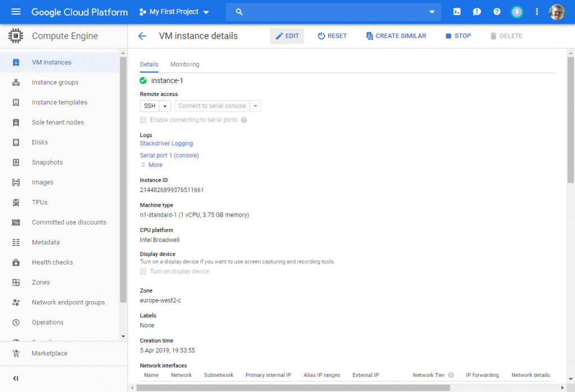Click the Instance groups sidebar icon
Screen dimensions: 575x392
[x=16, y=83]
